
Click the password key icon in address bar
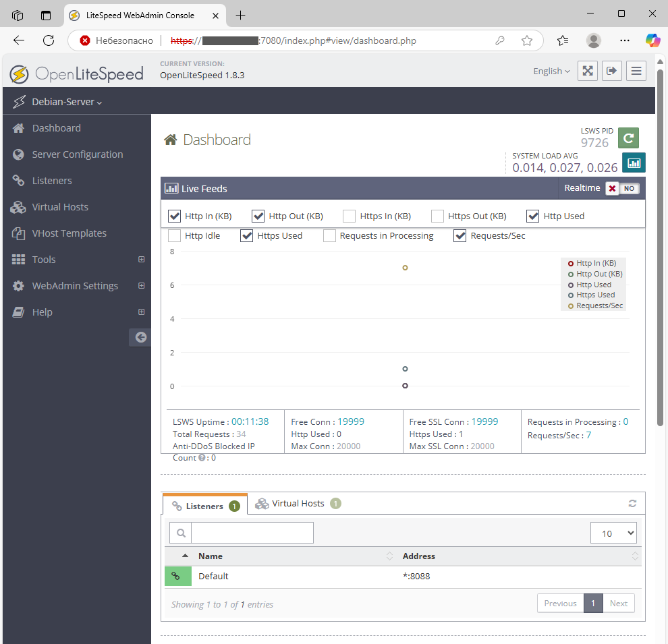(x=500, y=40)
